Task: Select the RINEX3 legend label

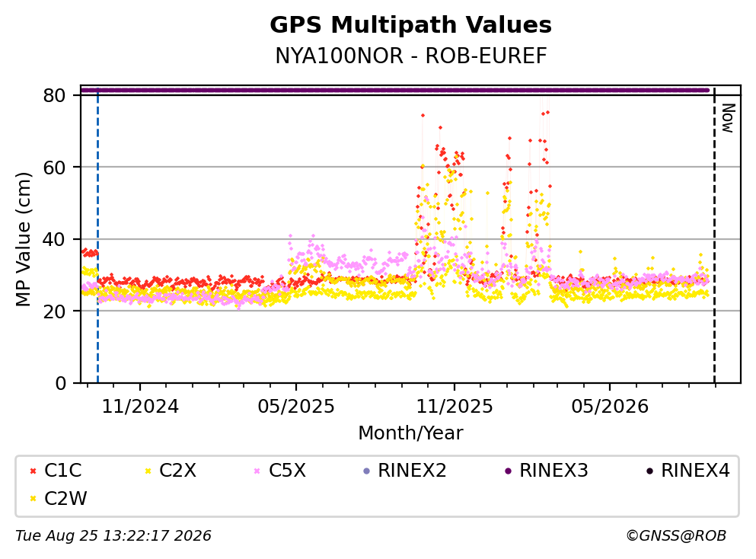Action: pos(553,470)
